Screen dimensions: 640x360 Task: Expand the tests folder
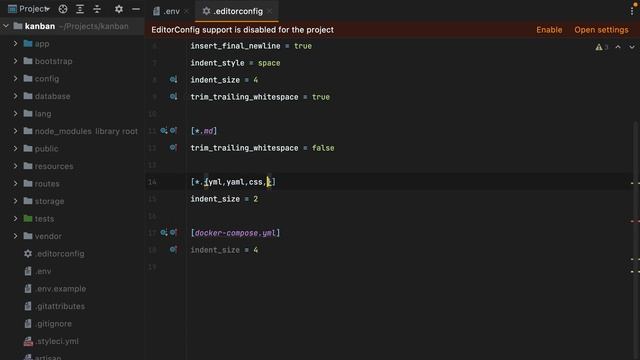pos(16,219)
